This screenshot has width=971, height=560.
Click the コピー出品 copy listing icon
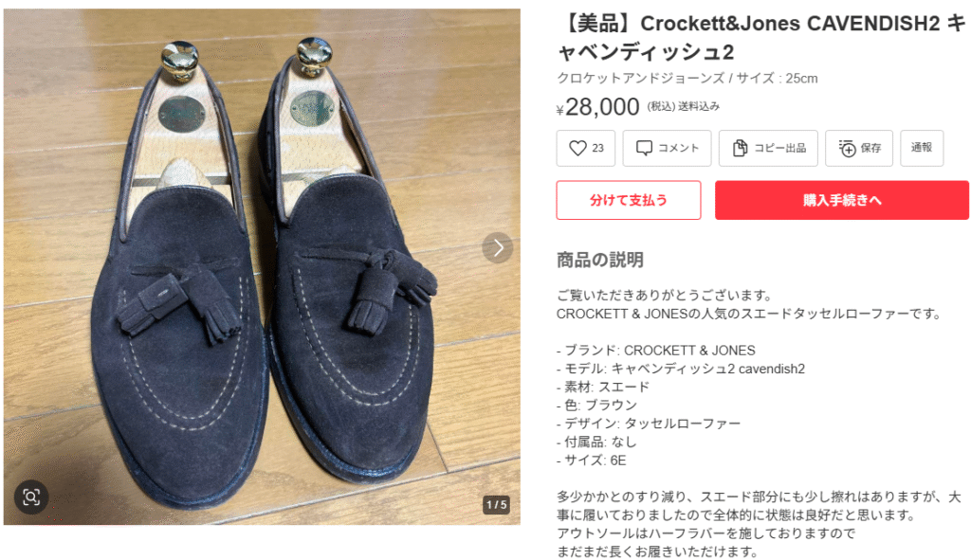740,148
